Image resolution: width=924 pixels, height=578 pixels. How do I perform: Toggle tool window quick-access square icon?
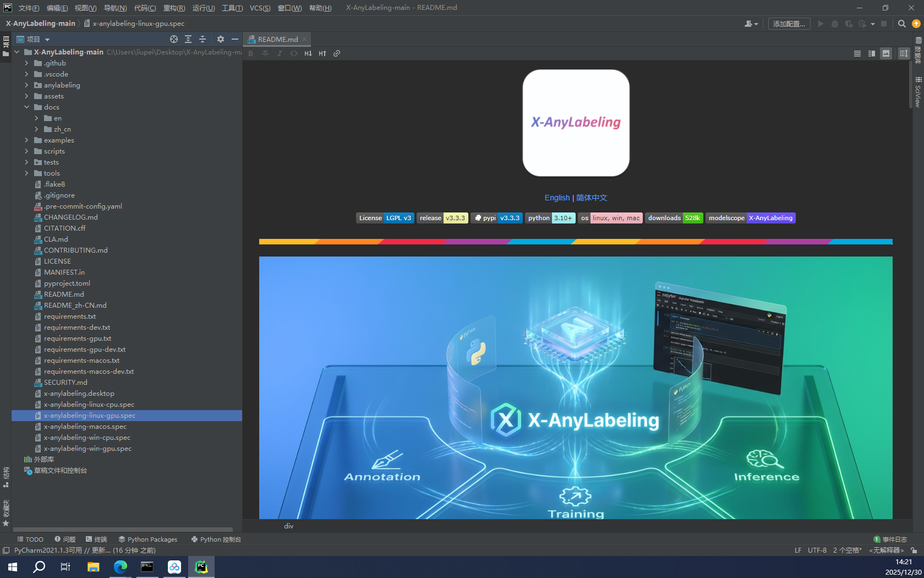coord(6,550)
